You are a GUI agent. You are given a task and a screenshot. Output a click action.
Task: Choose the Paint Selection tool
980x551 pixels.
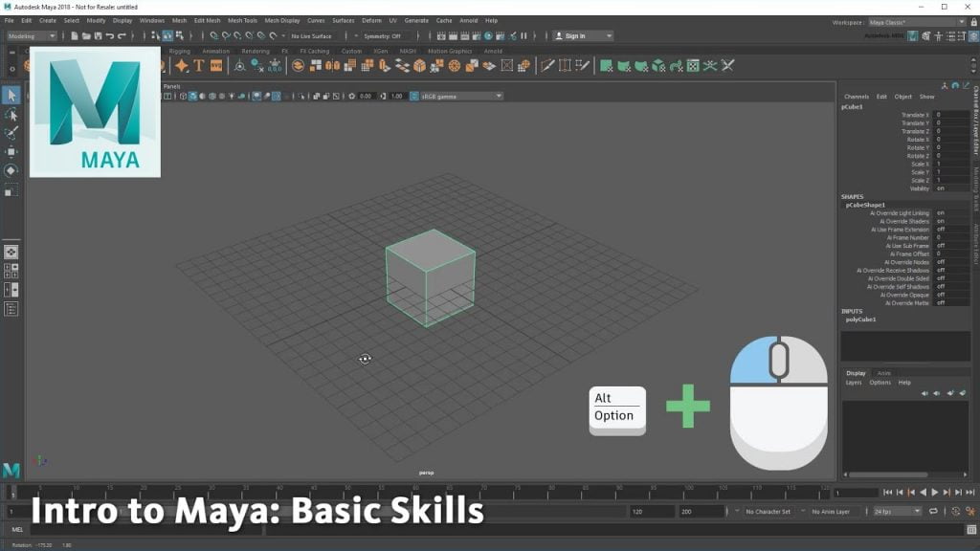pos(11,132)
